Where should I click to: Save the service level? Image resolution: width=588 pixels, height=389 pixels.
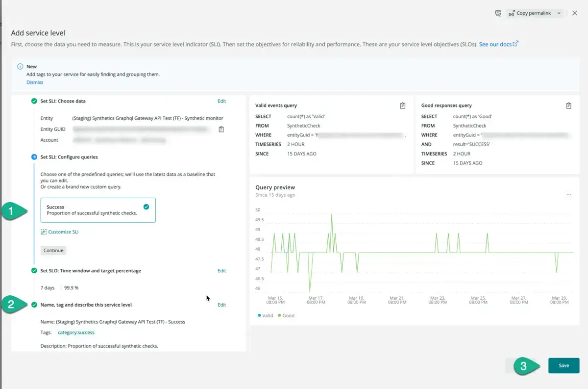click(563, 365)
